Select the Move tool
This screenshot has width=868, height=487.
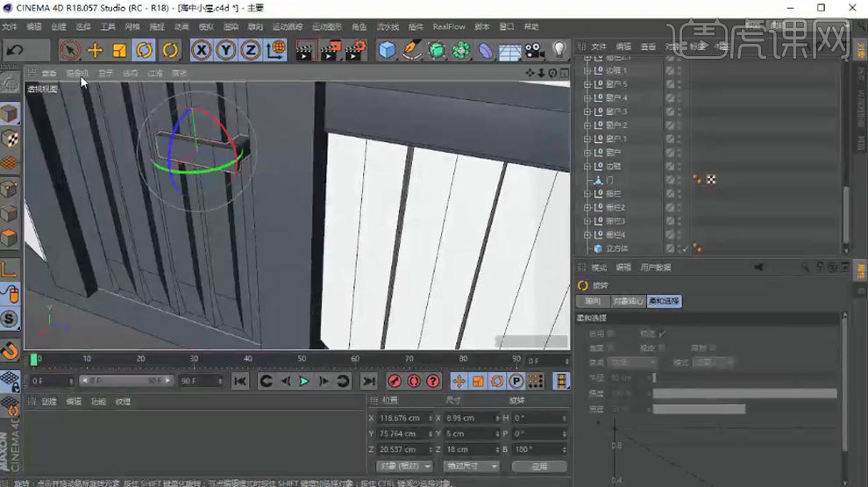[x=95, y=51]
